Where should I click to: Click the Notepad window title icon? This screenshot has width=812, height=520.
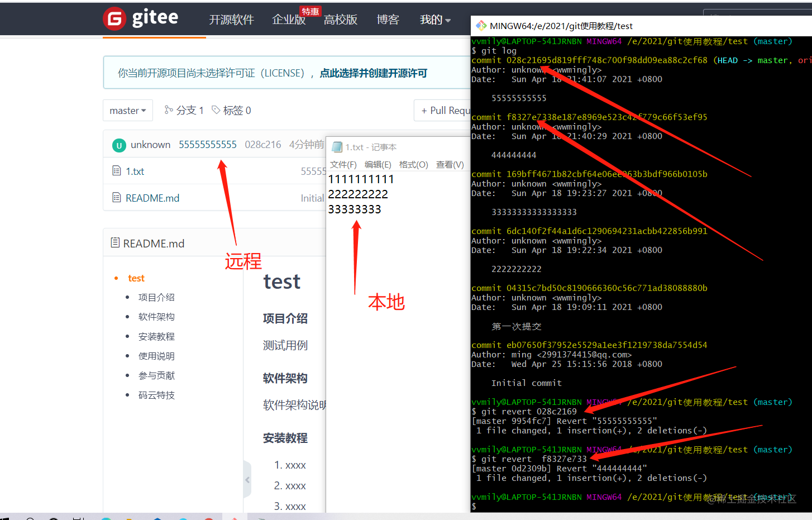click(337, 147)
